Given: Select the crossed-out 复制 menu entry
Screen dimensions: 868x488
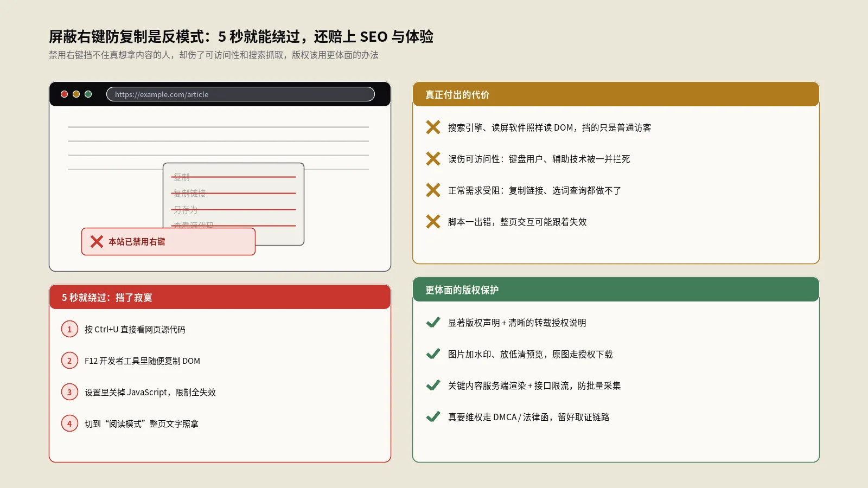Looking at the screenshot, I should 182,177.
